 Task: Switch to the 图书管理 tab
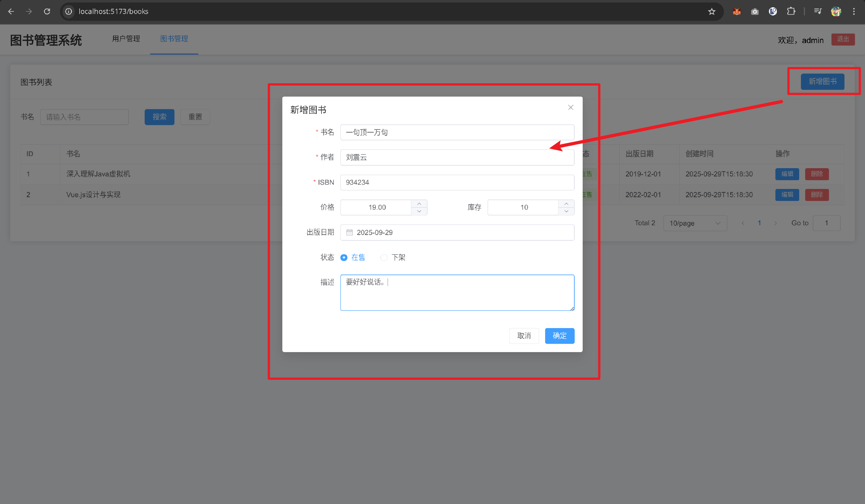coord(174,39)
